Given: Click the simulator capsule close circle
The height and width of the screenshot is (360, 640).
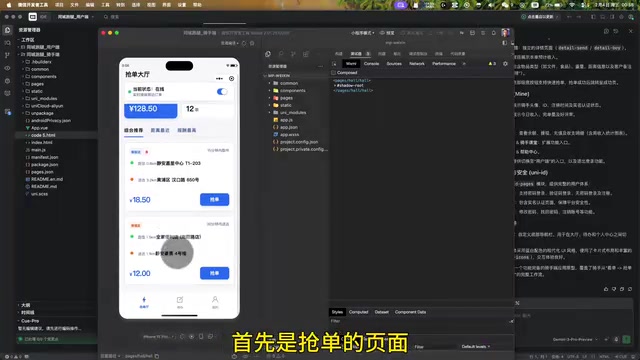Looking at the screenshot, I should point(231,78).
